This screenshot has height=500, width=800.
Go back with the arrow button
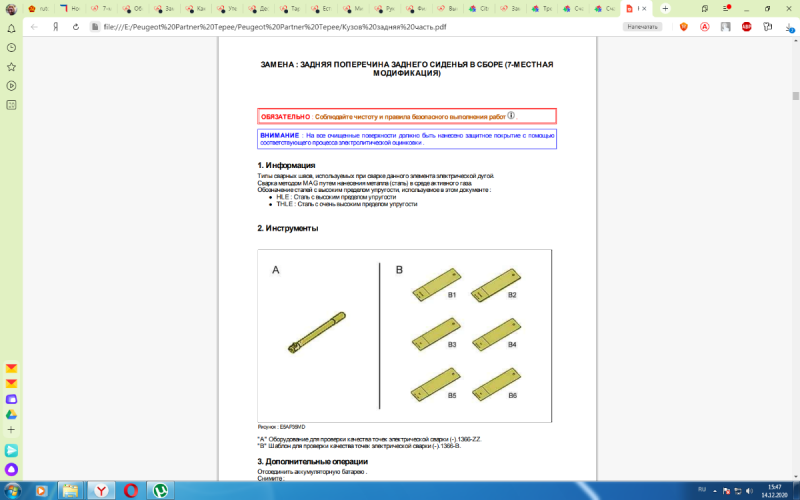pyautogui.click(x=34, y=27)
